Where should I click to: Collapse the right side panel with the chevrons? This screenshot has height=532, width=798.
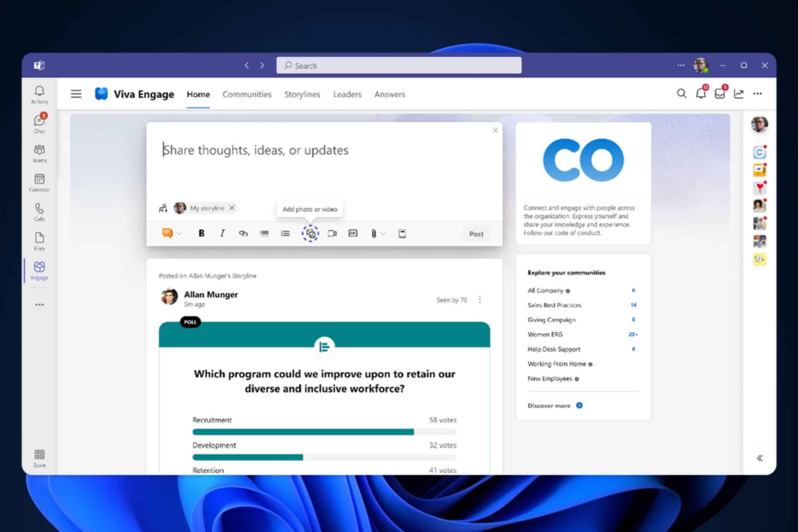click(x=760, y=458)
